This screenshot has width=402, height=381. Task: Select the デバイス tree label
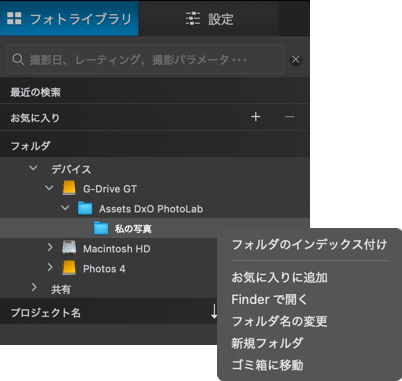(x=71, y=169)
